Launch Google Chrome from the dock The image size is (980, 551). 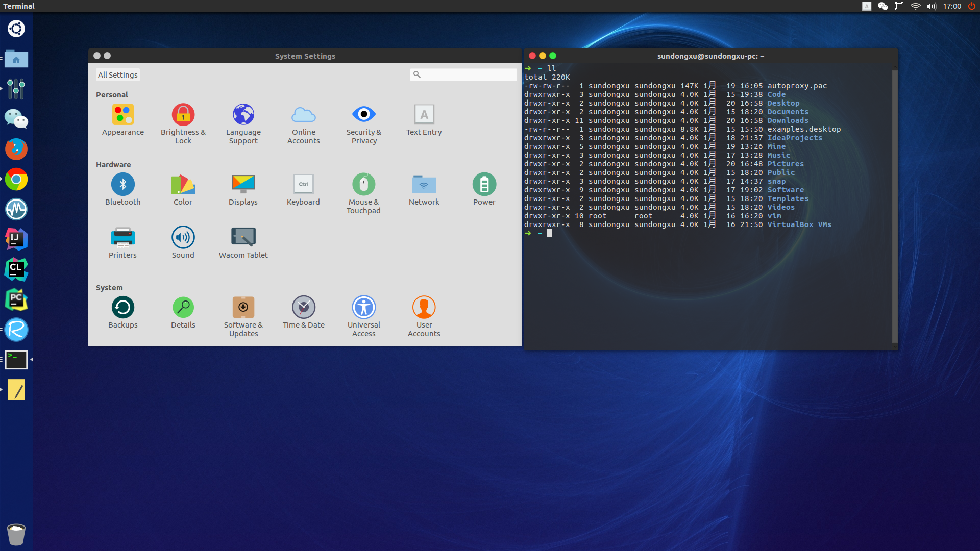[x=16, y=180]
